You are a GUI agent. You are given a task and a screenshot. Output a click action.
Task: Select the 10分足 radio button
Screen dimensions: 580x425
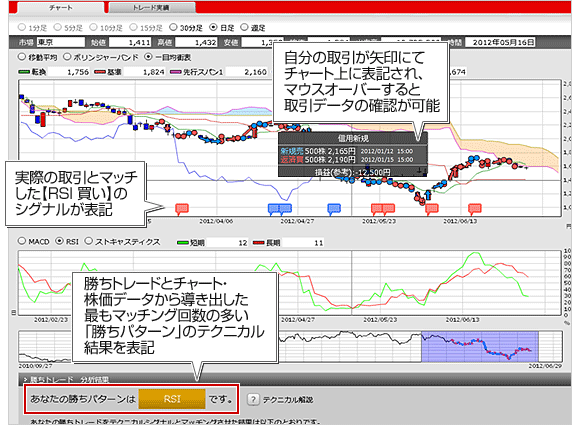pyautogui.click(x=93, y=27)
